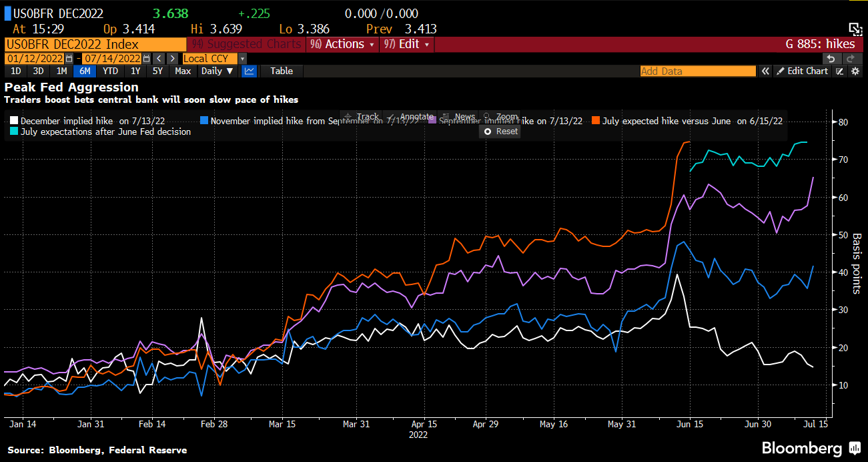The image size is (868, 462).
Task: Click the orange July expected hike swatch
Action: click(x=596, y=121)
